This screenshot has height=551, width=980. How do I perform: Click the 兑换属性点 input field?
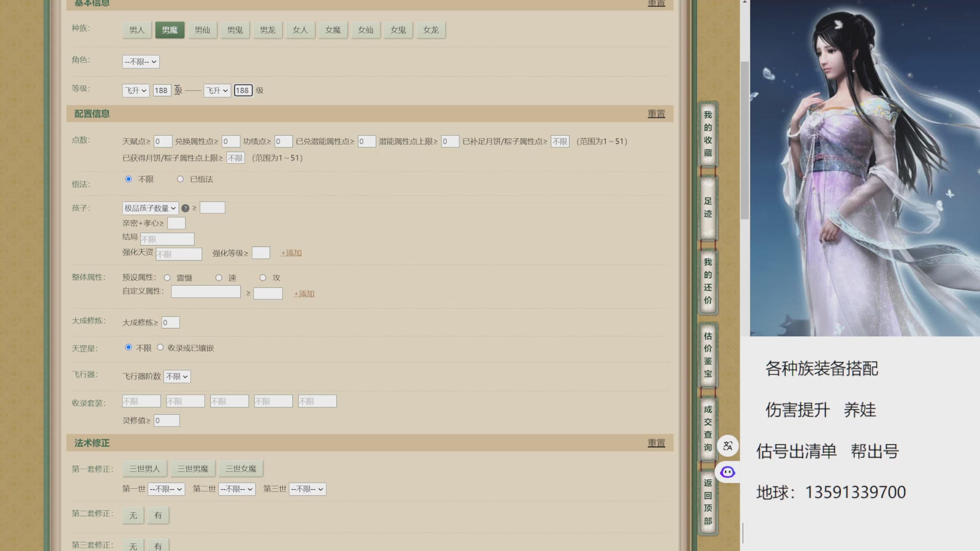(231, 141)
